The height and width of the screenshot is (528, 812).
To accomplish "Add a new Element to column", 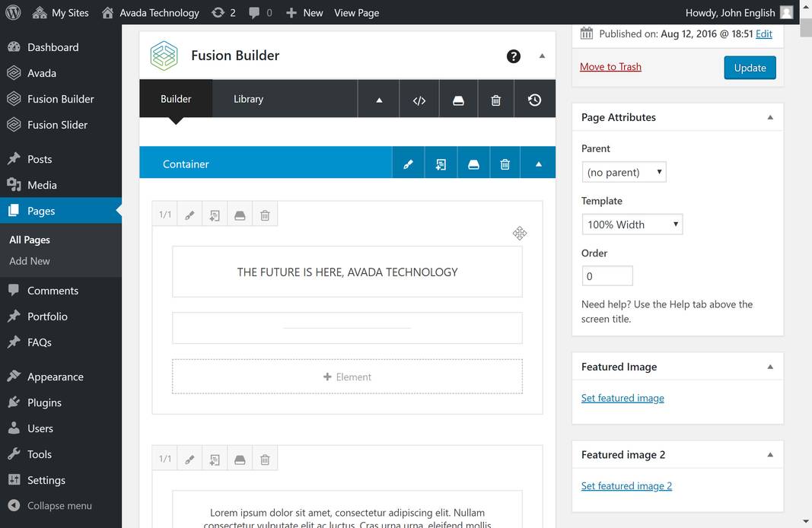I will point(347,377).
